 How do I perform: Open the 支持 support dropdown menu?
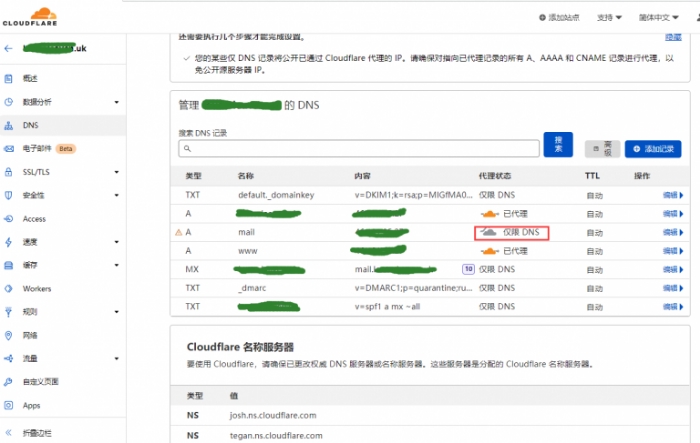609,18
